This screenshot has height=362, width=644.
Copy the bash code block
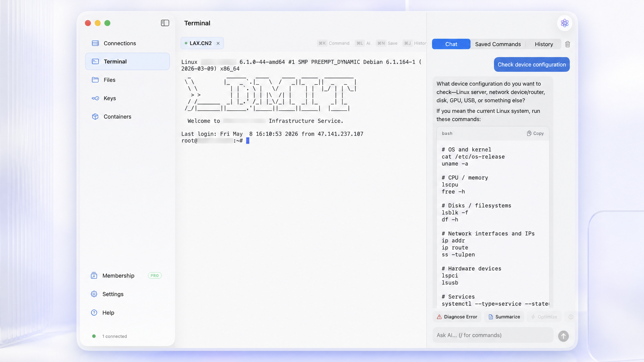tap(535, 133)
